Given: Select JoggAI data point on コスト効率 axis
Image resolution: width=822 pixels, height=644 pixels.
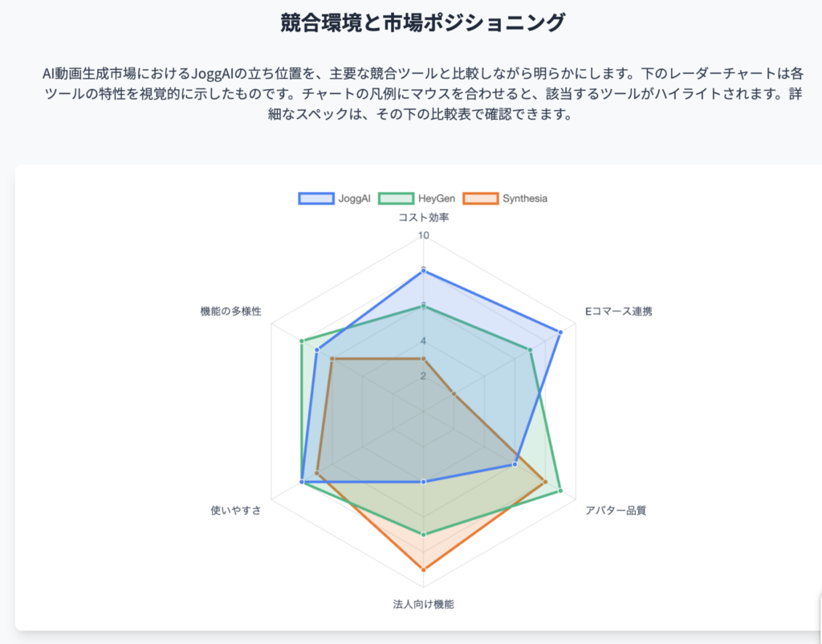Looking at the screenshot, I should pyautogui.click(x=424, y=271).
